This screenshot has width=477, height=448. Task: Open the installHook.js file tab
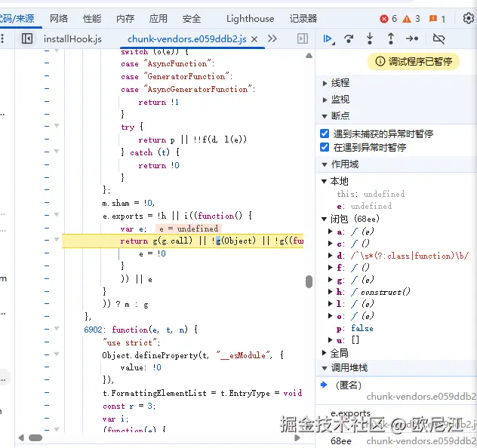click(x=72, y=39)
